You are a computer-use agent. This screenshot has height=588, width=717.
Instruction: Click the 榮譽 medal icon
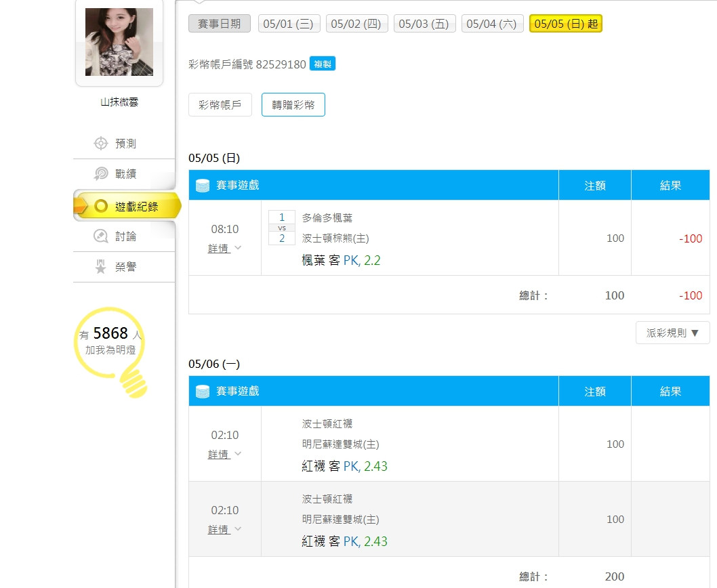[x=100, y=267]
